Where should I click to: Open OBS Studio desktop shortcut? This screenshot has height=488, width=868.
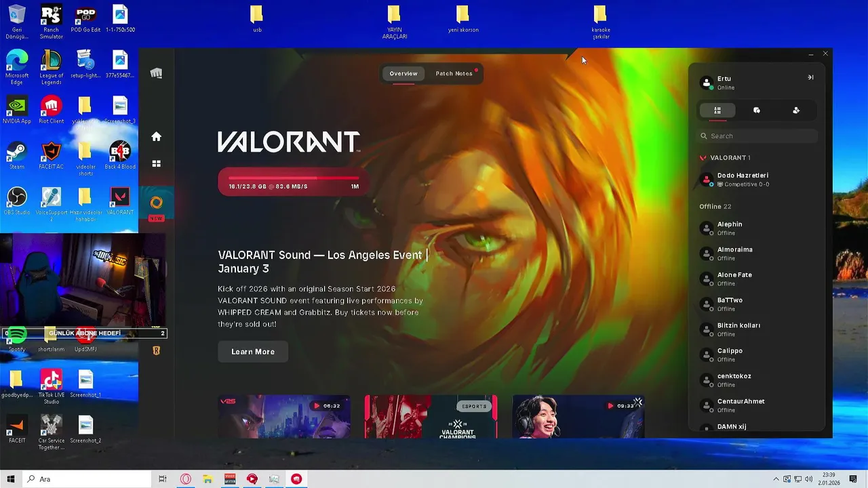click(17, 202)
